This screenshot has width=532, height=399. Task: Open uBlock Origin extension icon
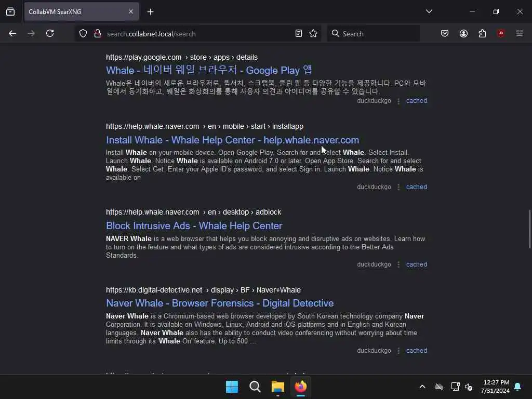tap(501, 33)
